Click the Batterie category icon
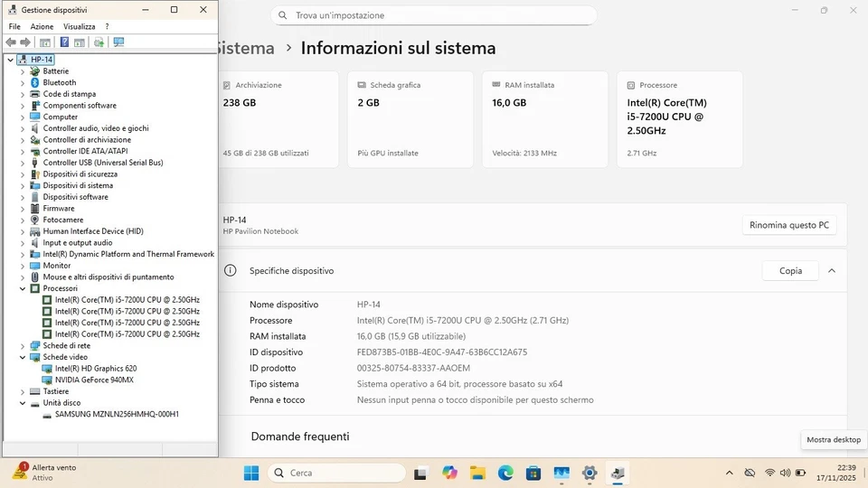Image resolution: width=868 pixels, height=488 pixels. click(35, 70)
